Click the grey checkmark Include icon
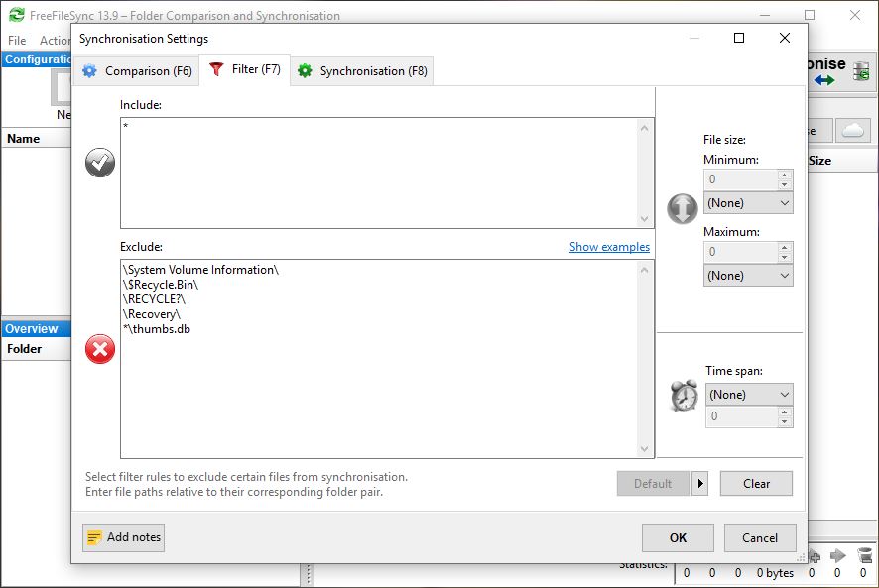 [x=100, y=163]
